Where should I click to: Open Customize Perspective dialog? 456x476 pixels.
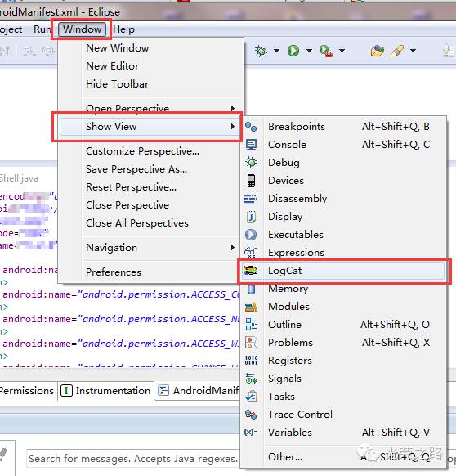142,150
